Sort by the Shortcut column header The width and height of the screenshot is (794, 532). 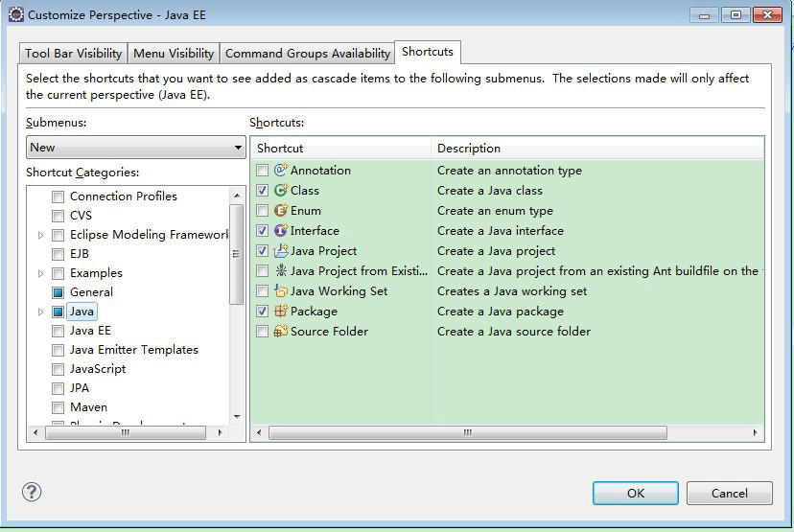[340, 149]
